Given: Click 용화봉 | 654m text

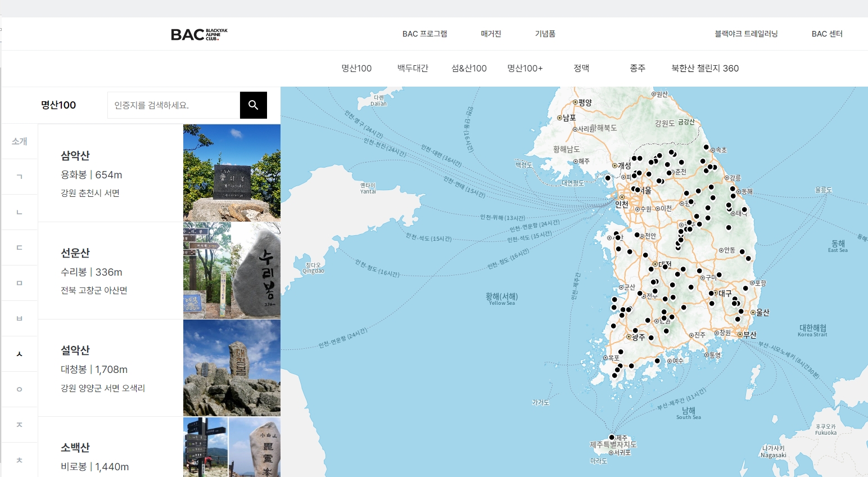Looking at the screenshot, I should pyautogui.click(x=92, y=175).
